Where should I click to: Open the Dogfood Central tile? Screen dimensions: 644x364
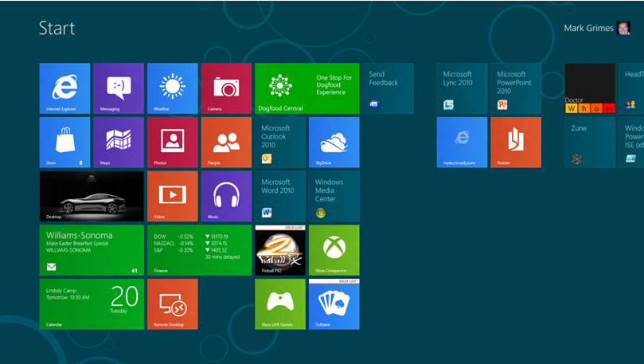tap(307, 88)
